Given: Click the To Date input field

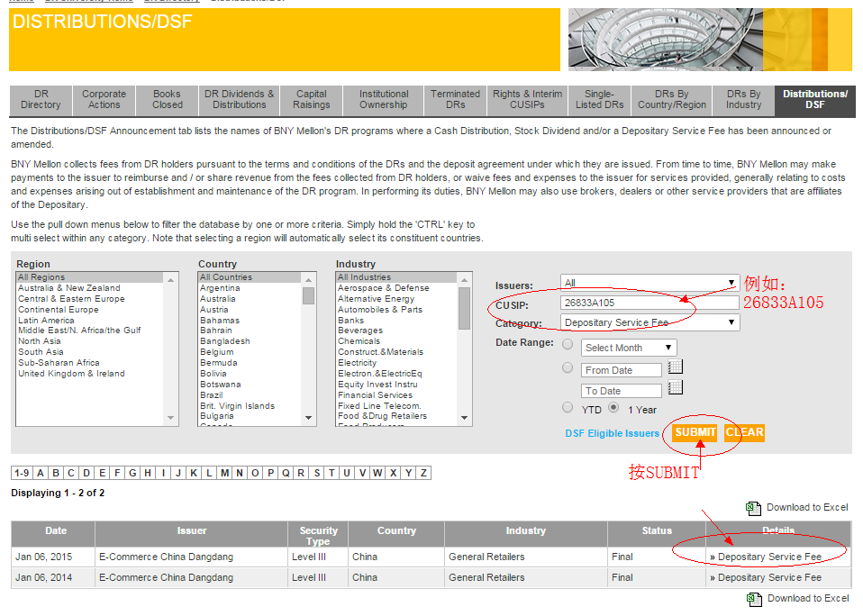Looking at the screenshot, I should coord(622,391).
